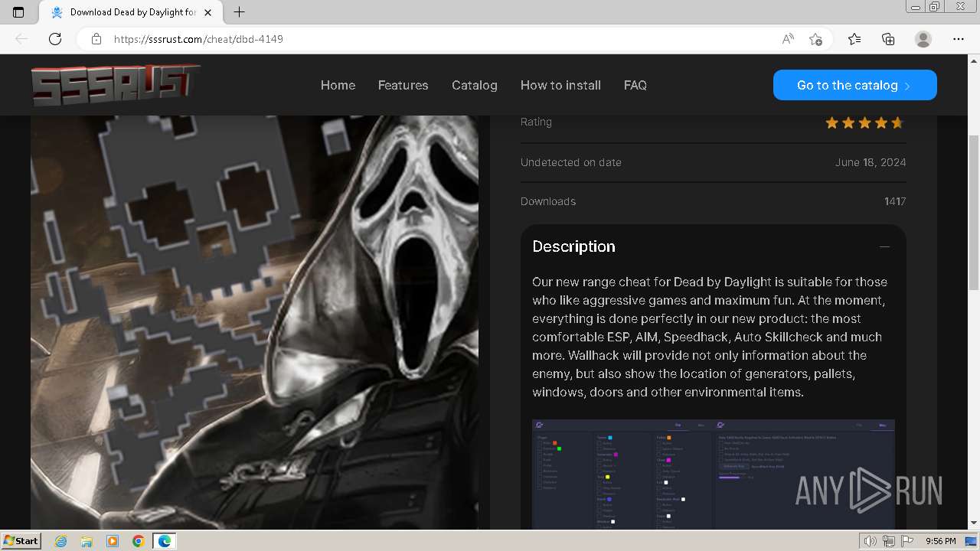The width and height of the screenshot is (980, 551).
Task: Click the system clock 9:56 PM
Action: point(940,541)
